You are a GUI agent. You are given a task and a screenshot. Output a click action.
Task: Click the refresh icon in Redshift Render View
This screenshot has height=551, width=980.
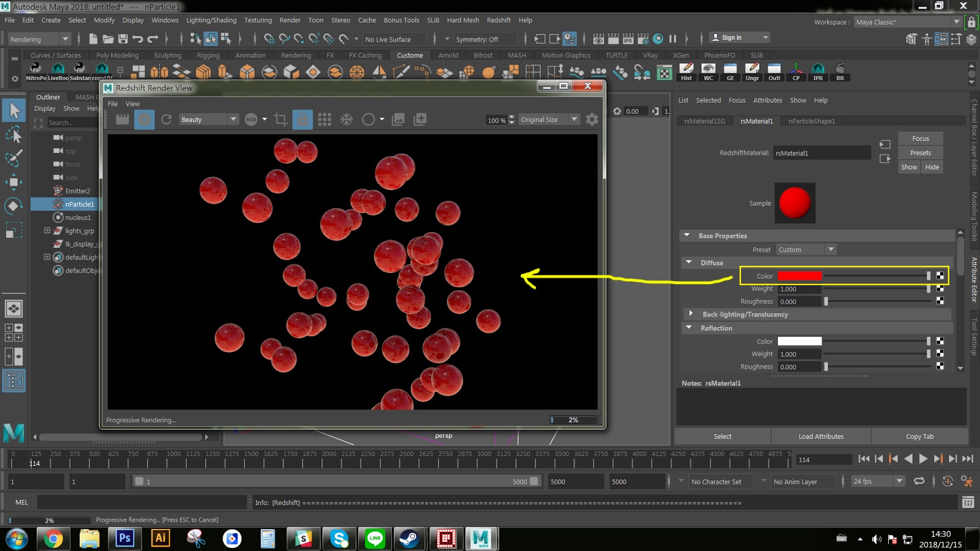click(166, 119)
